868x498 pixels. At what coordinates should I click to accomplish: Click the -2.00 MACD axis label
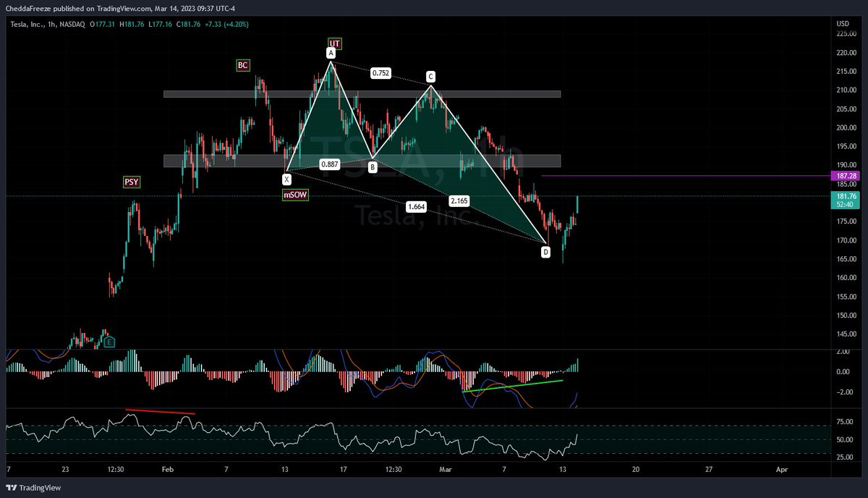tap(846, 392)
